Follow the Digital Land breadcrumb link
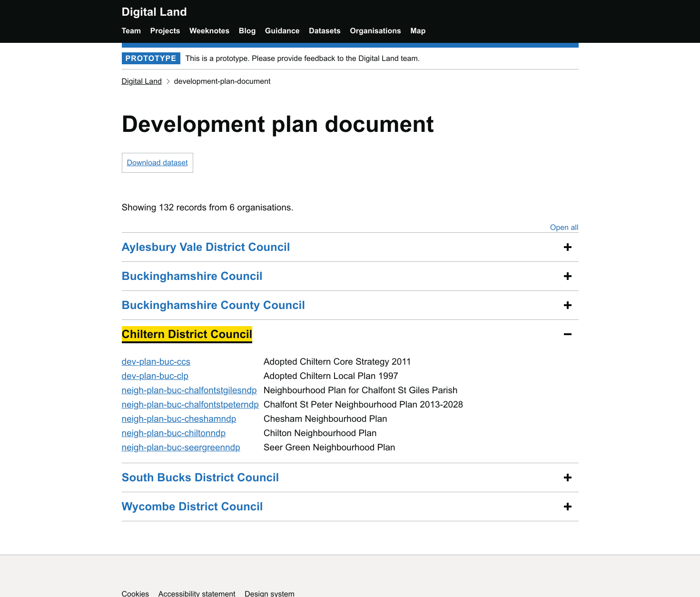 tap(142, 81)
